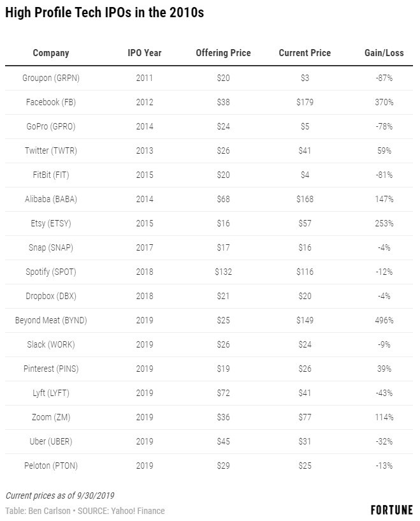Click the Groupon (GRPN) company cell
The width and height of the screenshot is (420, 521).
tap(51, 78)
